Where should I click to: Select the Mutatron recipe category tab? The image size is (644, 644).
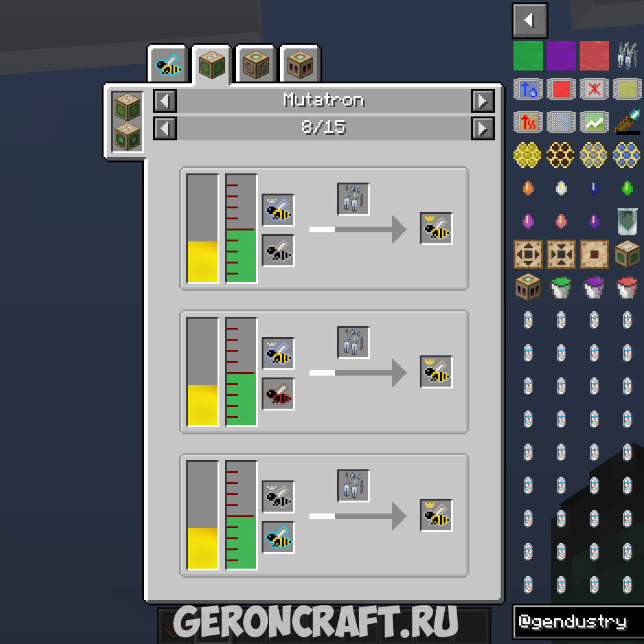point(212,64)
